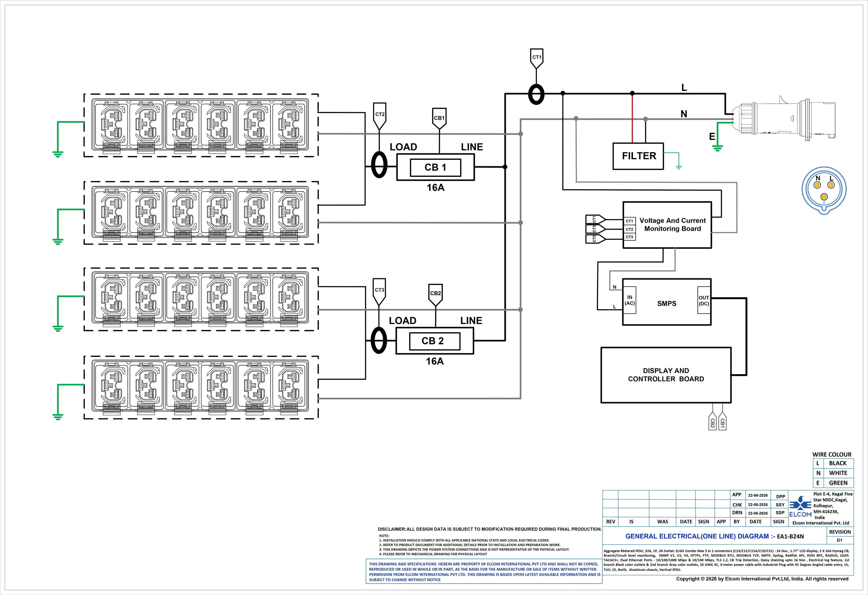Click the 16A rating under CB 1
The width and height of the screenshot is (868, 595).
436,187
